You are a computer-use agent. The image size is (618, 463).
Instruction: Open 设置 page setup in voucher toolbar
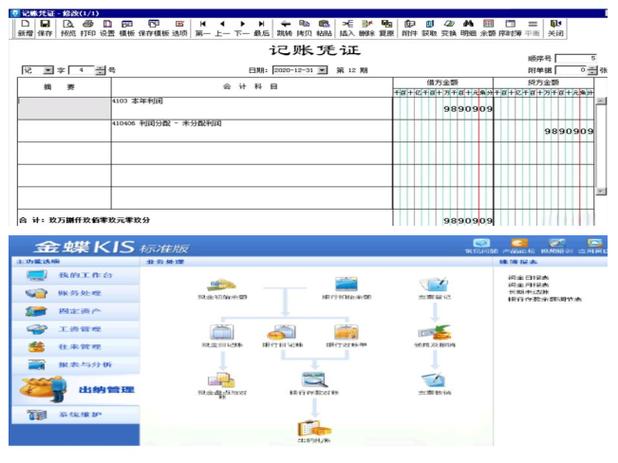point(107,28)
